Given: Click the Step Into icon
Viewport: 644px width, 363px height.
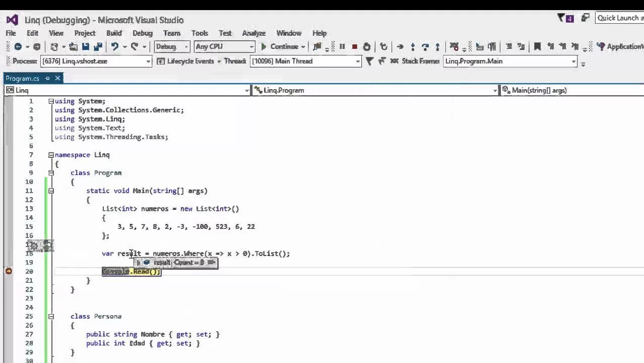Looking at the screenshot, I should [413, 46].
